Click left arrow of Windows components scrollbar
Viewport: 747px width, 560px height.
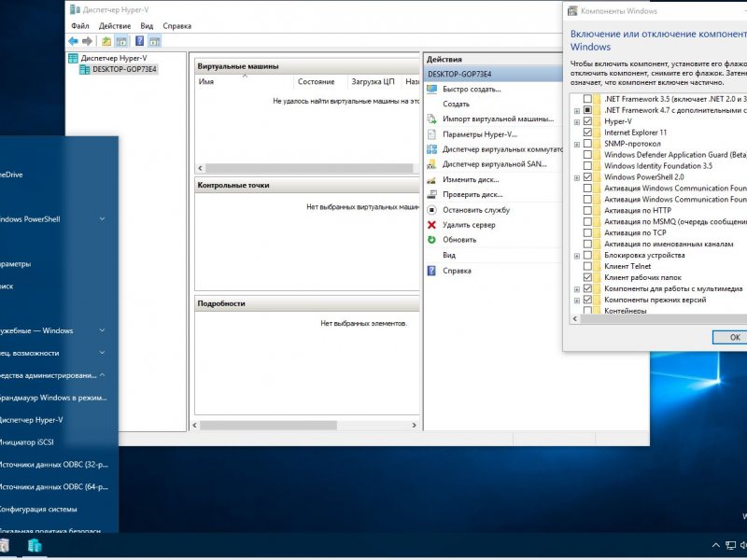click(575, 319)
